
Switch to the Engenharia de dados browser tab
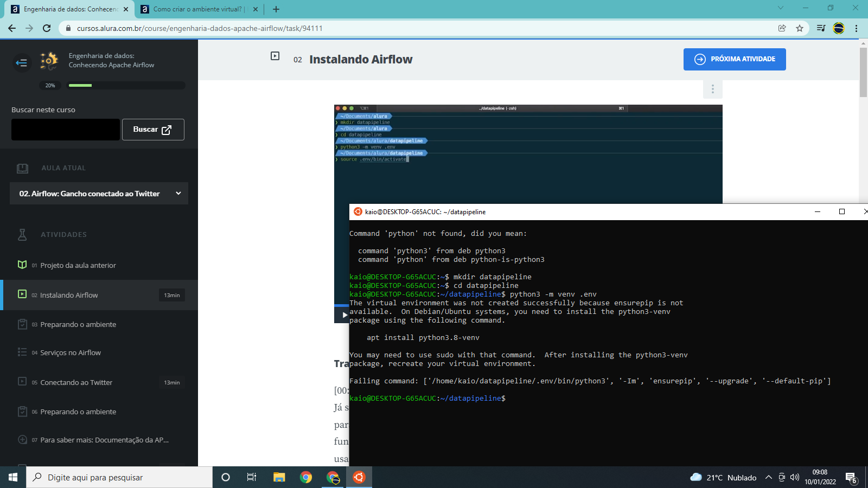pos(70,9)
